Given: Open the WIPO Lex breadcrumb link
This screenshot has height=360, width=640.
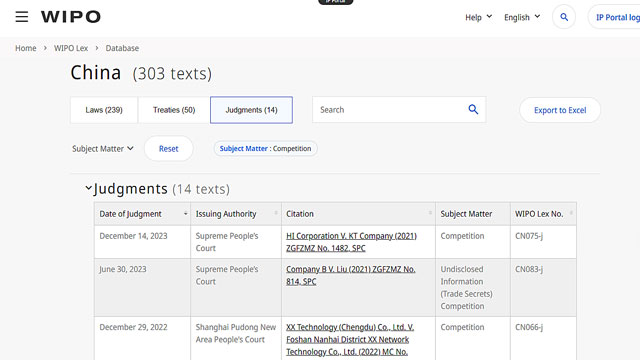Looking at the screenshot, I should (71, 48).
